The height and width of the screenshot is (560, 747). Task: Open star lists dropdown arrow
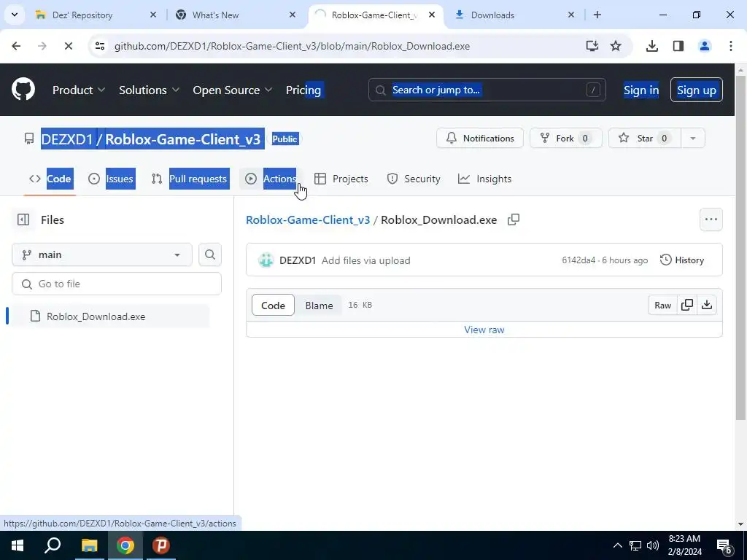[x=693, y=138]
